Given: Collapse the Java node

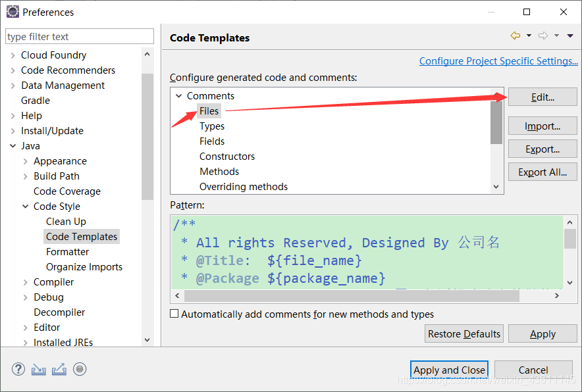Looking at the screenshot, I should coord(13,146).
